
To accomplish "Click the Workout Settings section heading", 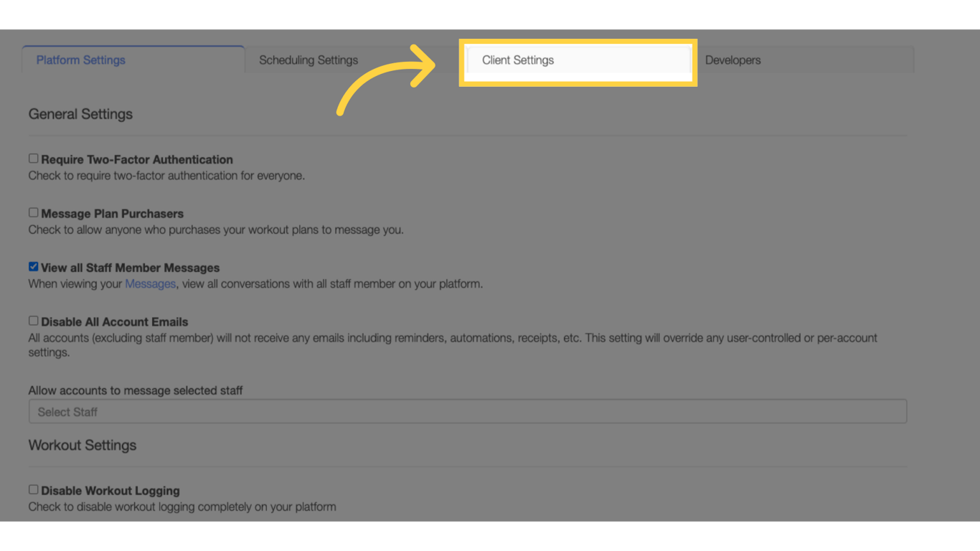I will 82,445.
